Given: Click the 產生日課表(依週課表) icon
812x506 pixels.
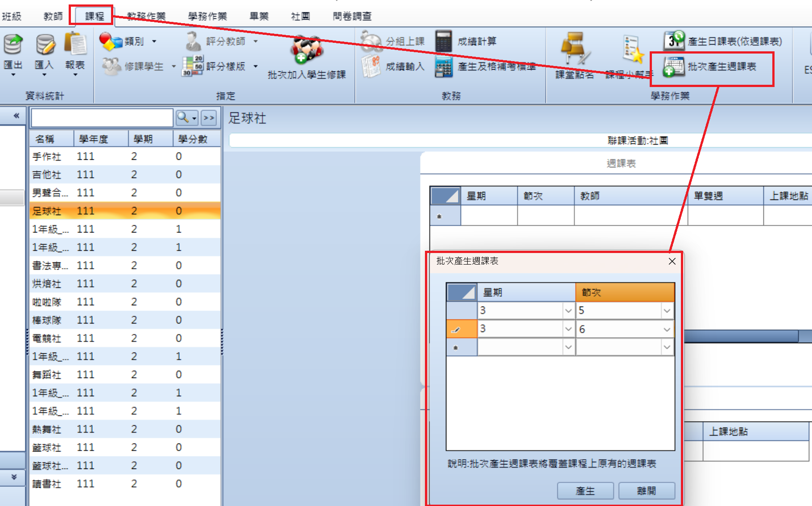Looking at the screenshot, I should click(674, 40).
